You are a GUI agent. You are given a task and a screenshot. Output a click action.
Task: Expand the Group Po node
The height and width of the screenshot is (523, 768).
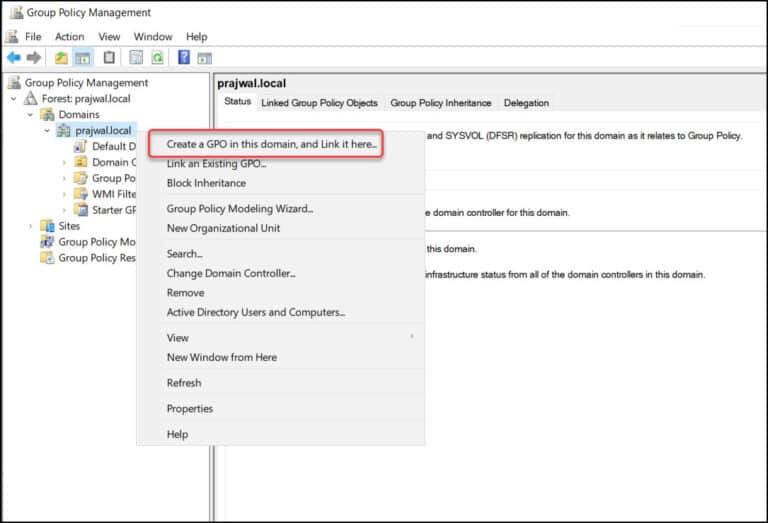[x=64, y=179]
